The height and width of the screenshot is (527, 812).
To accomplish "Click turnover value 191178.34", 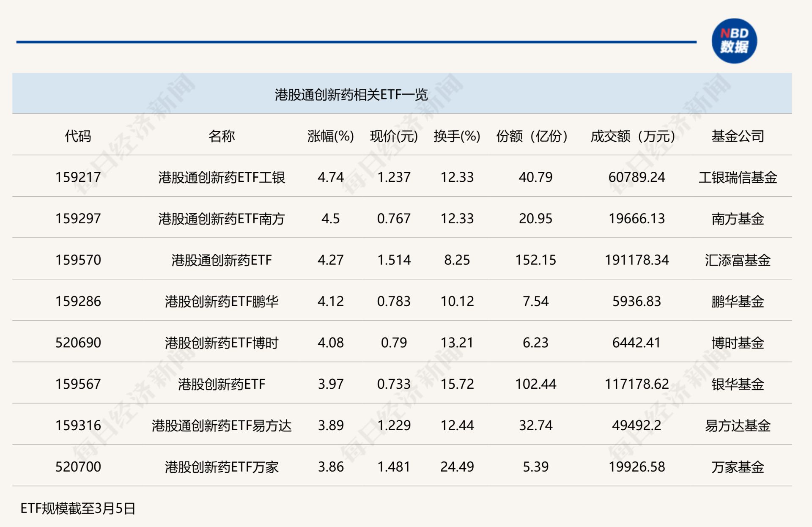I will (636, 260).
